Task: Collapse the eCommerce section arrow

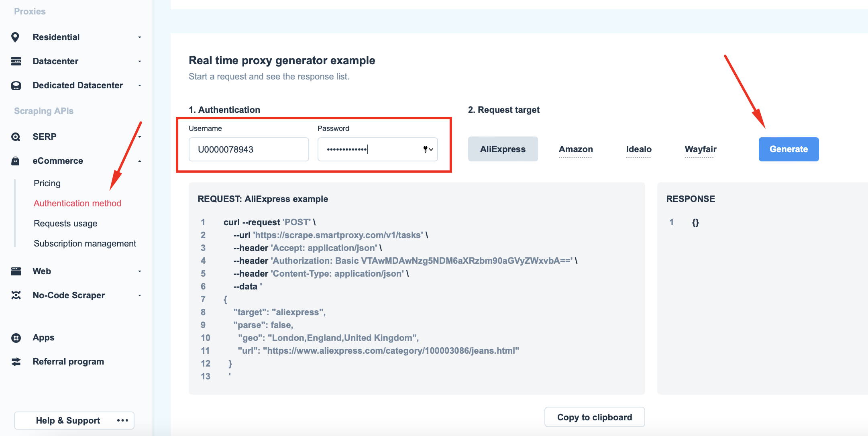Action: [x=140, y=161]
